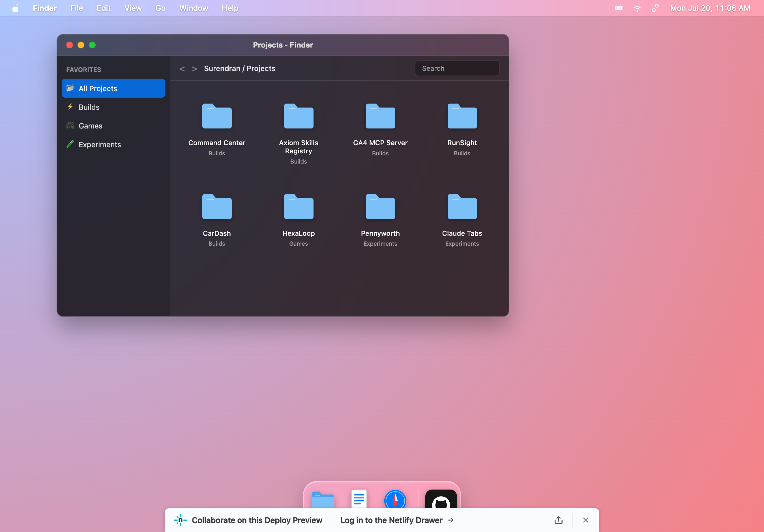Go forward with the right chevron
This screenshot has height=532, width=764.
194,68
